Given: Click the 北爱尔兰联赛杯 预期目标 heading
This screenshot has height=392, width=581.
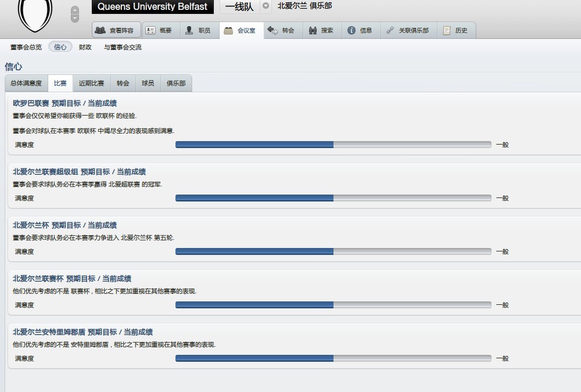Looking at the screenshot, I should pos(72,278).
